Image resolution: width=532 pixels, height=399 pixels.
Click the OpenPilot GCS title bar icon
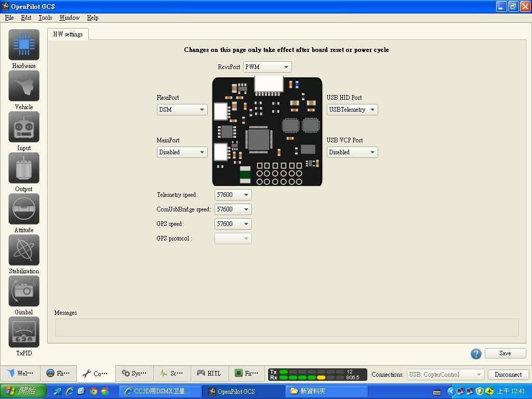(x=5, y=6)
